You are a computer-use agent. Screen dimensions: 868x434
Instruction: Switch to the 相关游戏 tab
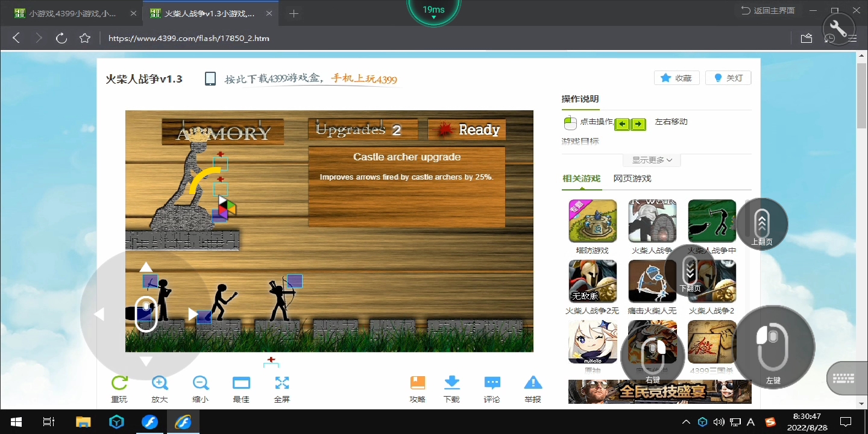(581, 178)
